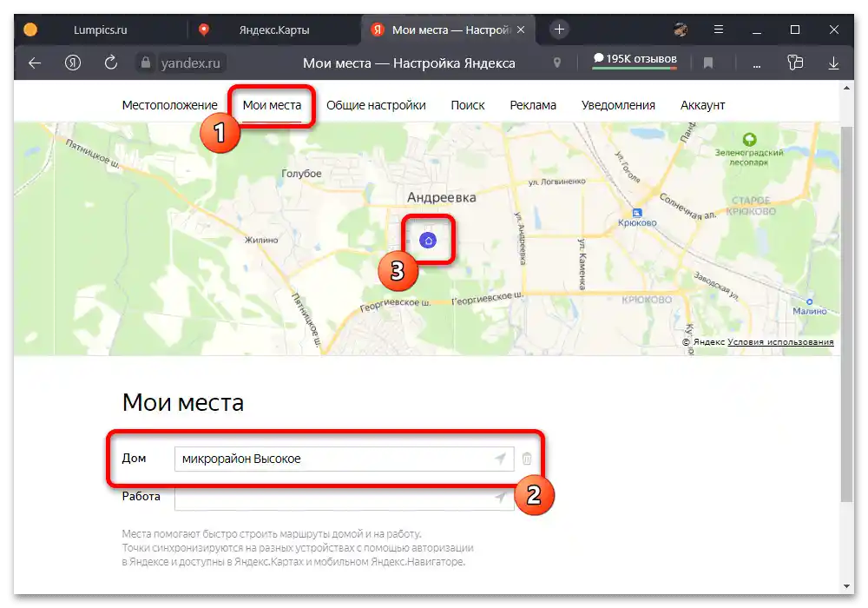This screenshot has height=608, width=868.
Task: Click the blue home marker on map
Action: click(x=428, y=241)
